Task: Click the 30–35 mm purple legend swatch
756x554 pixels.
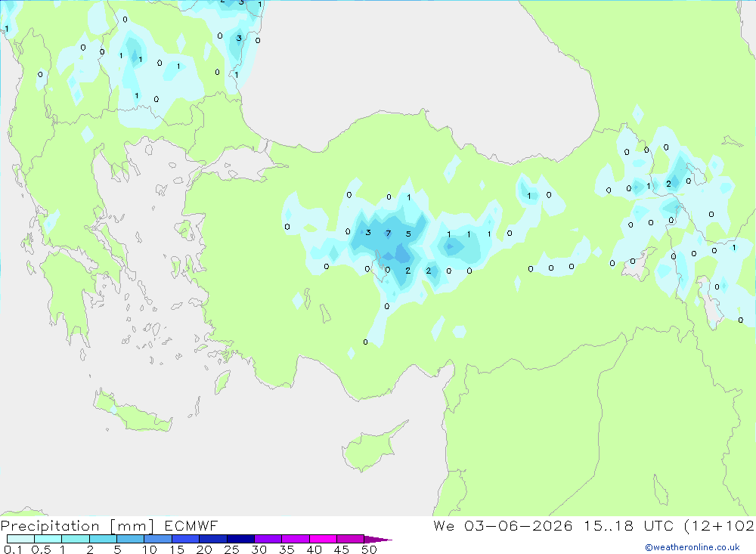Action: [x=268, y=539]
